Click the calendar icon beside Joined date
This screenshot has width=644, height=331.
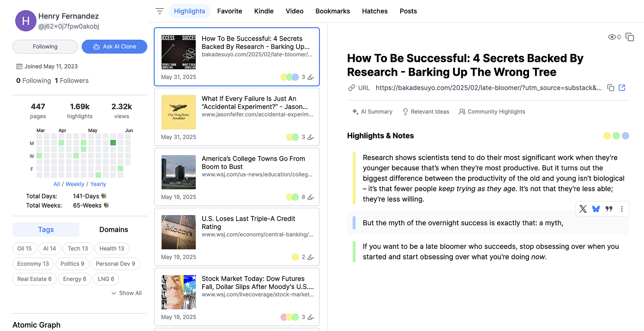(19, 66)
